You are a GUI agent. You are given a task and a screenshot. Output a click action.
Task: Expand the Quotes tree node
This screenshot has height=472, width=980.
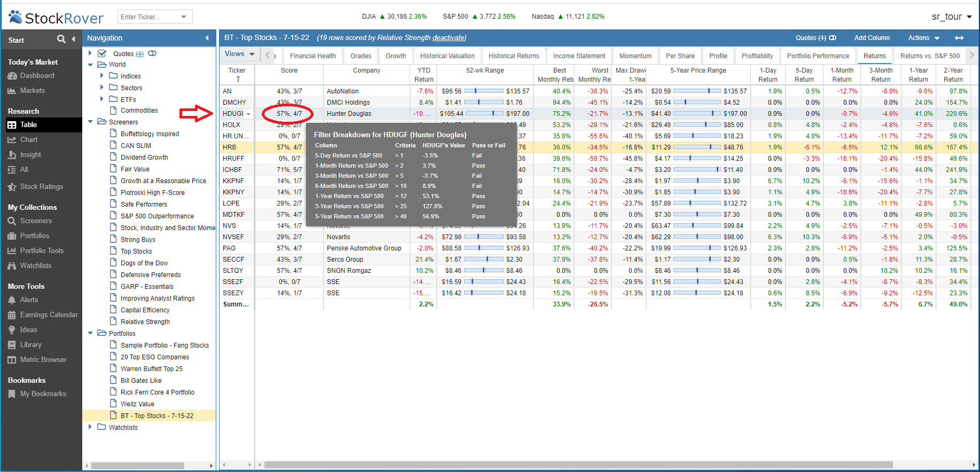(90, 53)
